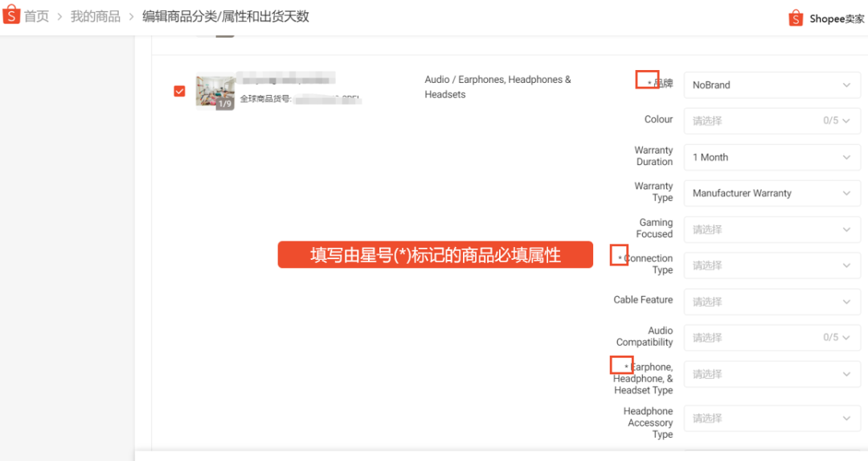Click the chevron arrow in Cable Feature field

click(846, 302)
